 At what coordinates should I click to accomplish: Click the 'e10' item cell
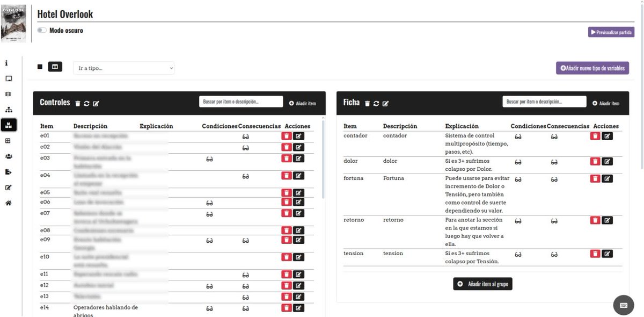click(45, 257)
